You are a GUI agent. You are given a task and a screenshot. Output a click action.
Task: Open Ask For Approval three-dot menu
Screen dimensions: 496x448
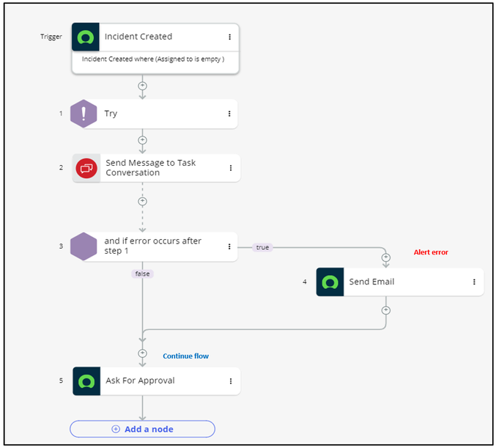(230, 381)
